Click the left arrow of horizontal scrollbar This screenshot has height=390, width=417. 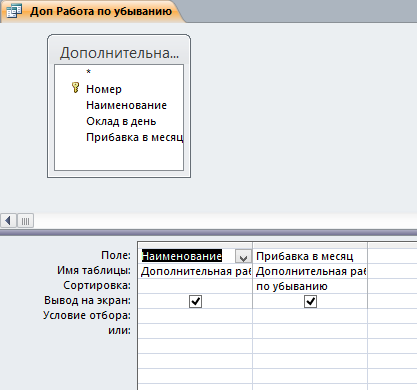(8, 221)
